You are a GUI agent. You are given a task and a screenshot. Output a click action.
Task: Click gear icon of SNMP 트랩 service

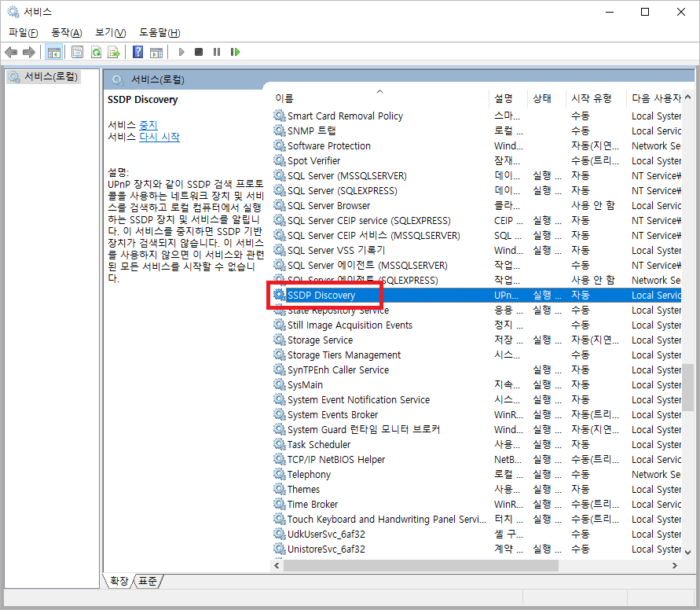(280, 130)
